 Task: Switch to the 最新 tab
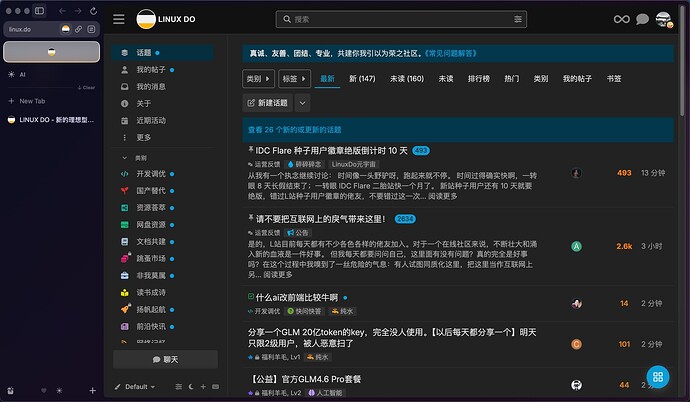click(327, 79)
